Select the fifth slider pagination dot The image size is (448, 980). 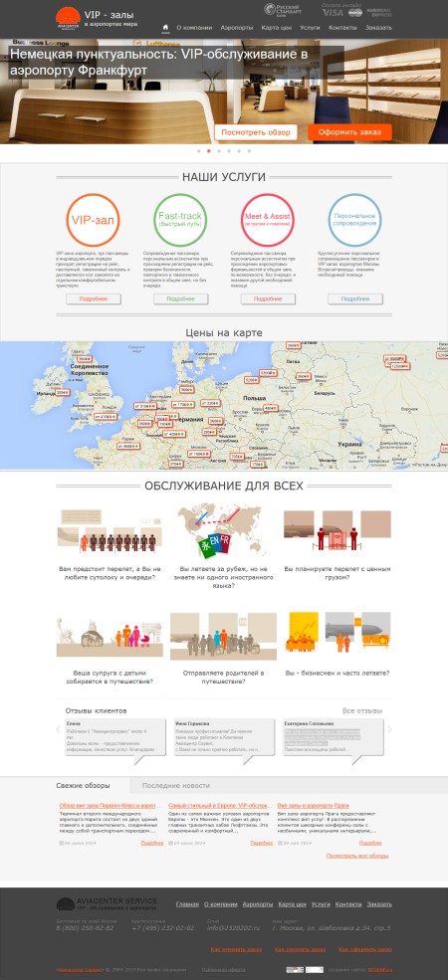pos(239,150)
